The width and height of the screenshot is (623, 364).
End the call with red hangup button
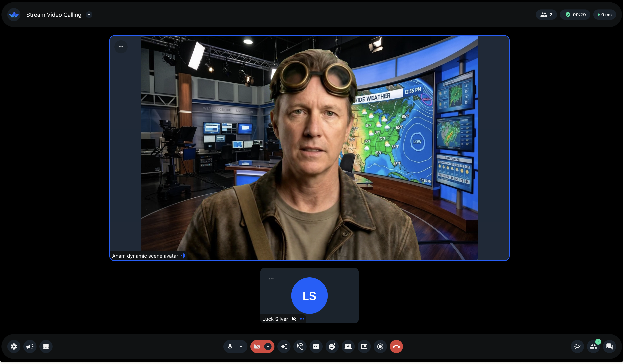coord(396,346)
